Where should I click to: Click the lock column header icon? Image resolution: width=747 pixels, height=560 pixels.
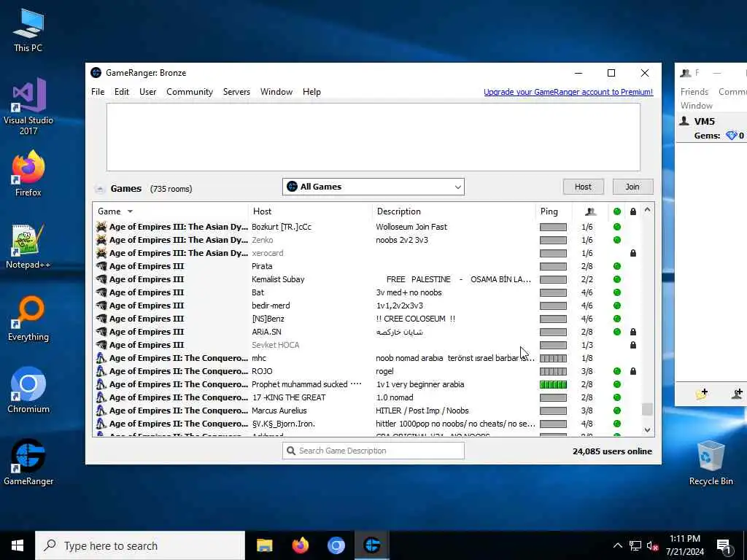633,211
